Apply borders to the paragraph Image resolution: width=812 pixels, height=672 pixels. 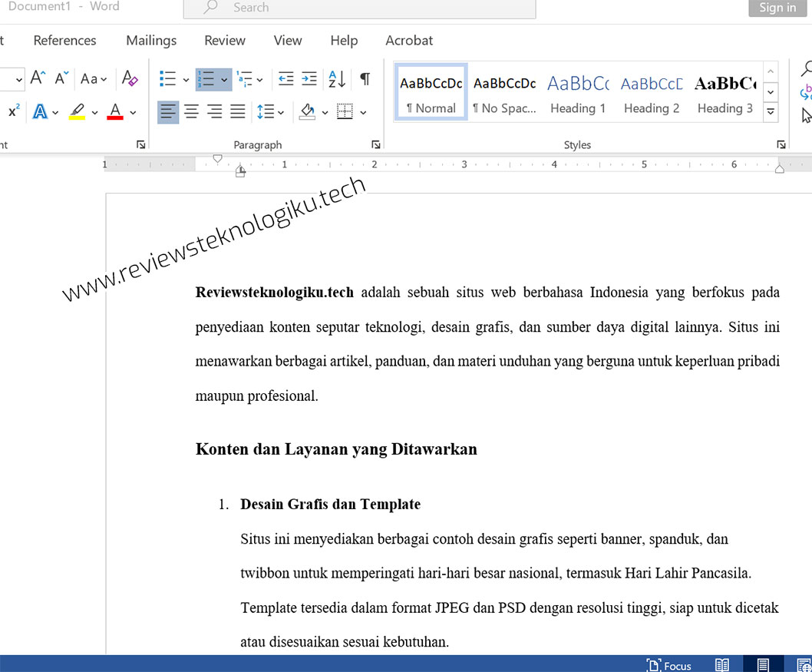tap(345, 112)
